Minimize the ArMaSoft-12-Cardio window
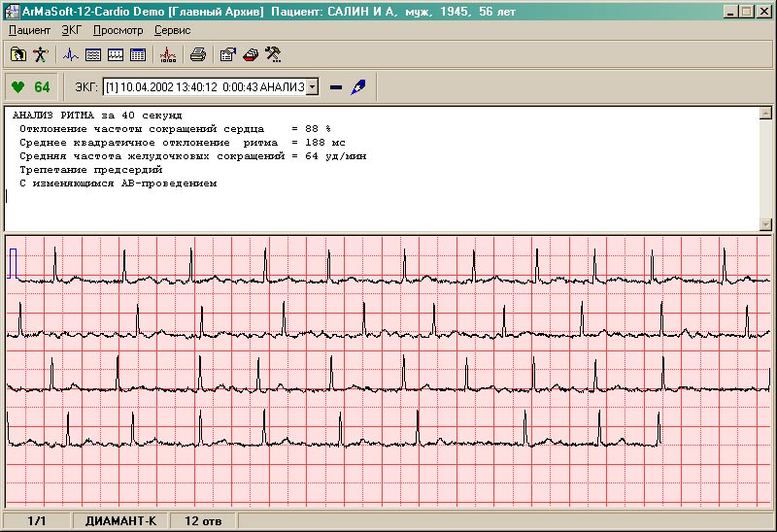Image resolution: width=777 pixels, height=532 pixels. 729,12
